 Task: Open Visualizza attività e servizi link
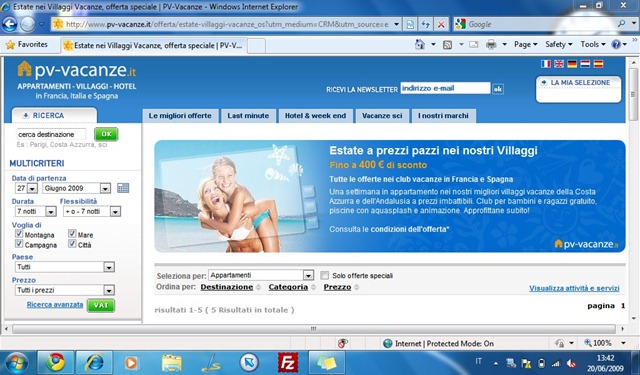[x=574, y=288]
